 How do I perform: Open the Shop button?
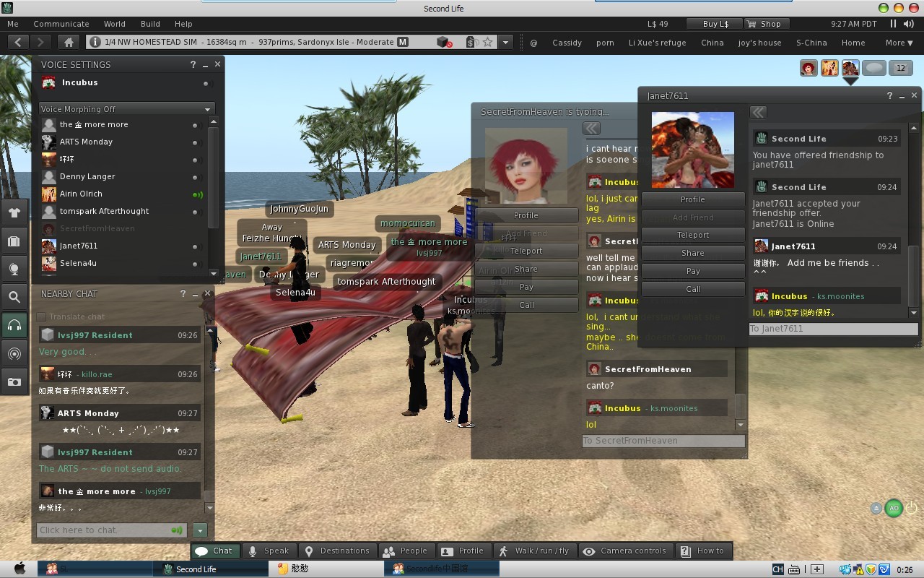coord(765,24)
